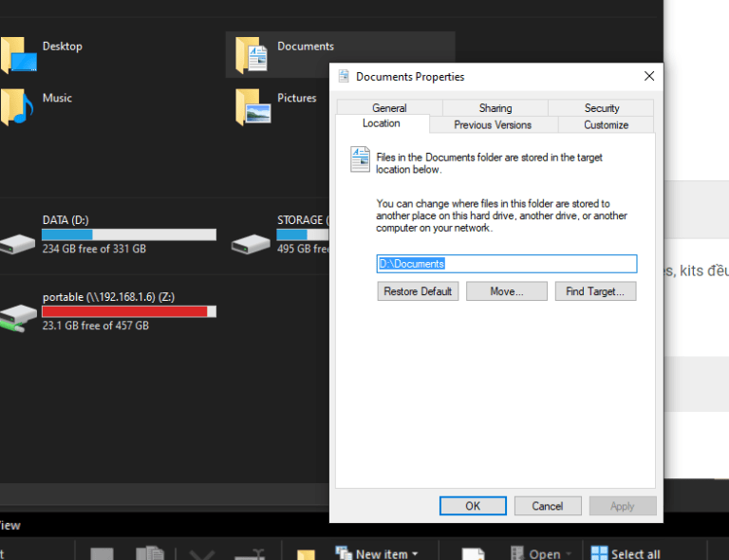Expand the New item dropdown
Viewport: 729px width, 560px height.
(413, 553)
